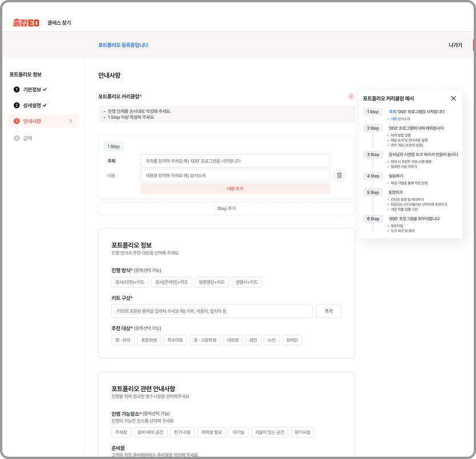Select 대학생 target chip
Screen dimensions: 476x459
click(233, 340)
